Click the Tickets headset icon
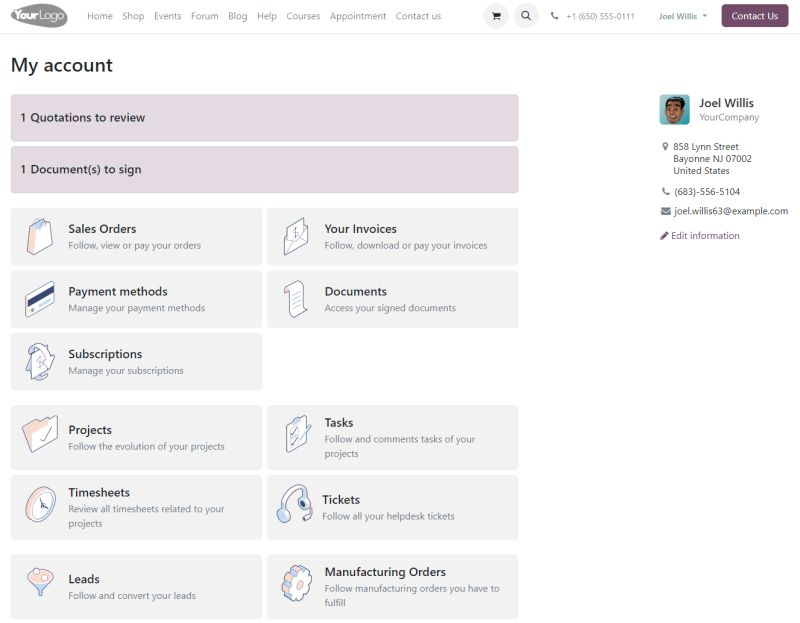 point(295,504)
